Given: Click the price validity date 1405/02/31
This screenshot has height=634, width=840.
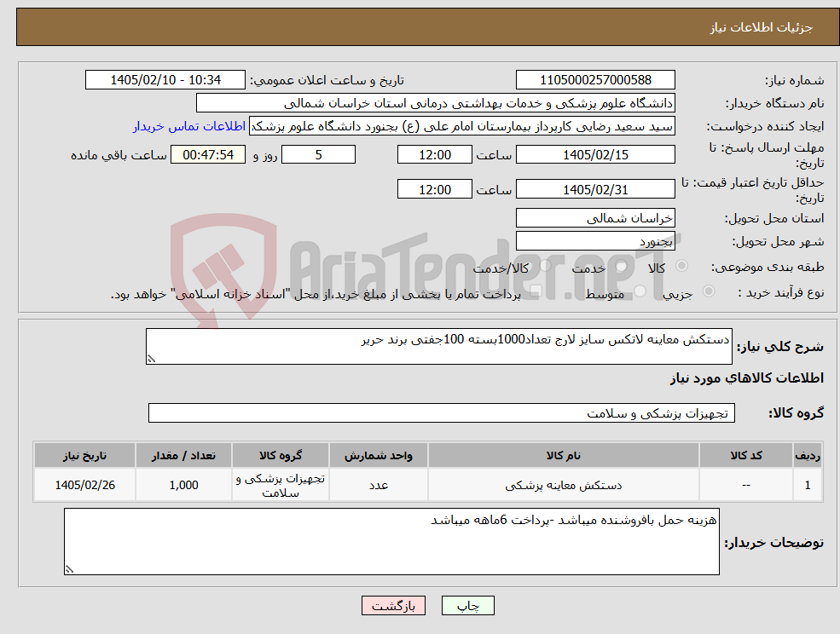Looking at the screenshot, I should coord(595,189).
